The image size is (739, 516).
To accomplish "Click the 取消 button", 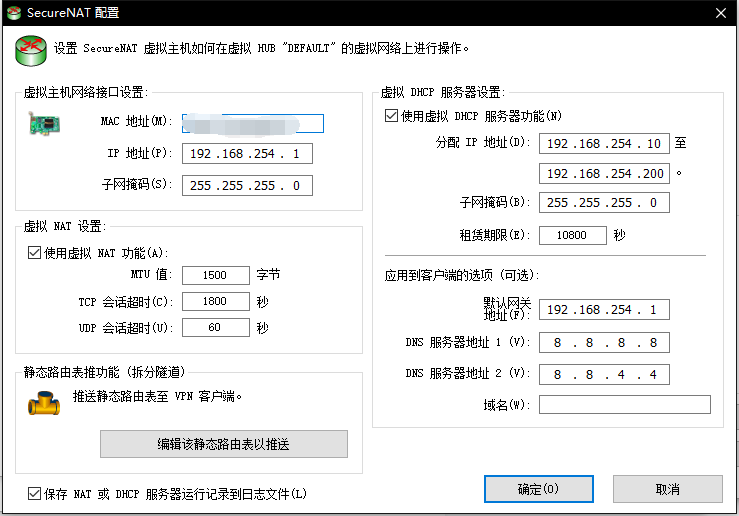I will pyautogui.click(x=668, y=489).
